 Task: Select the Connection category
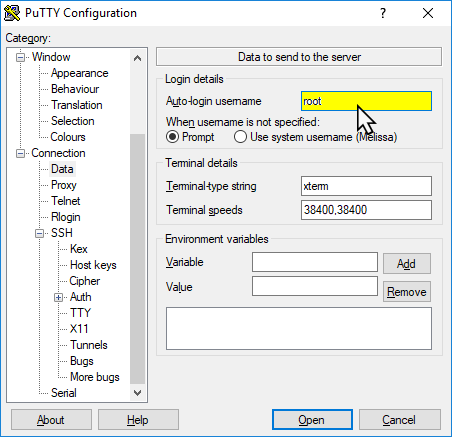[x=58, y=153]
